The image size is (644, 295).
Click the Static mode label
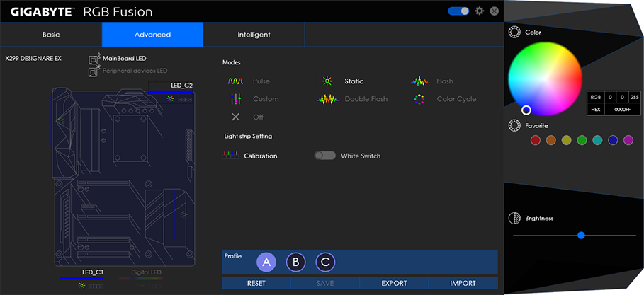[354, 81]
